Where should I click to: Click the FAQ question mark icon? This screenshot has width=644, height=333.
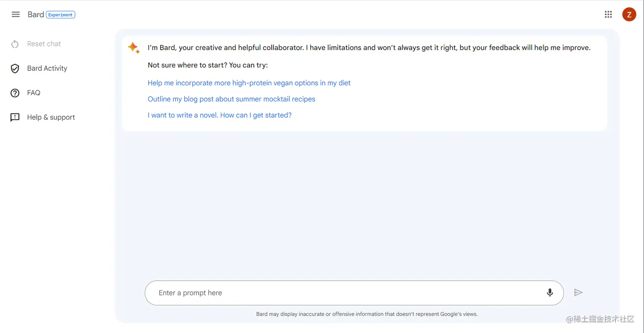pyautogui.click(x=15, y=93)
